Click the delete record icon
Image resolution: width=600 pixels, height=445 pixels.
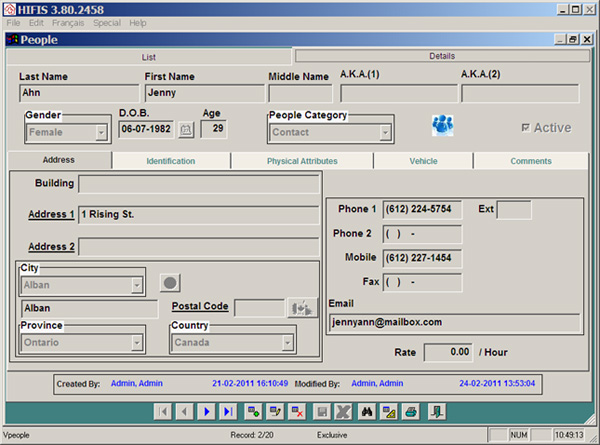point(297,411)
